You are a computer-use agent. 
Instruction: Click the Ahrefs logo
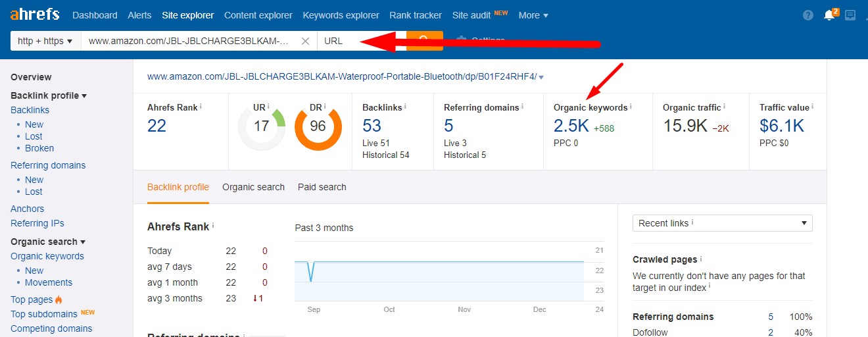(35, 14)
